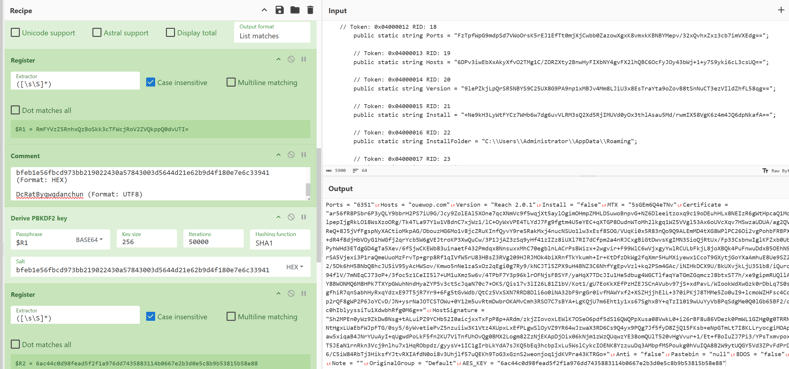
Task: Click the Comment text area scrollbar
Action: (308, 189)
